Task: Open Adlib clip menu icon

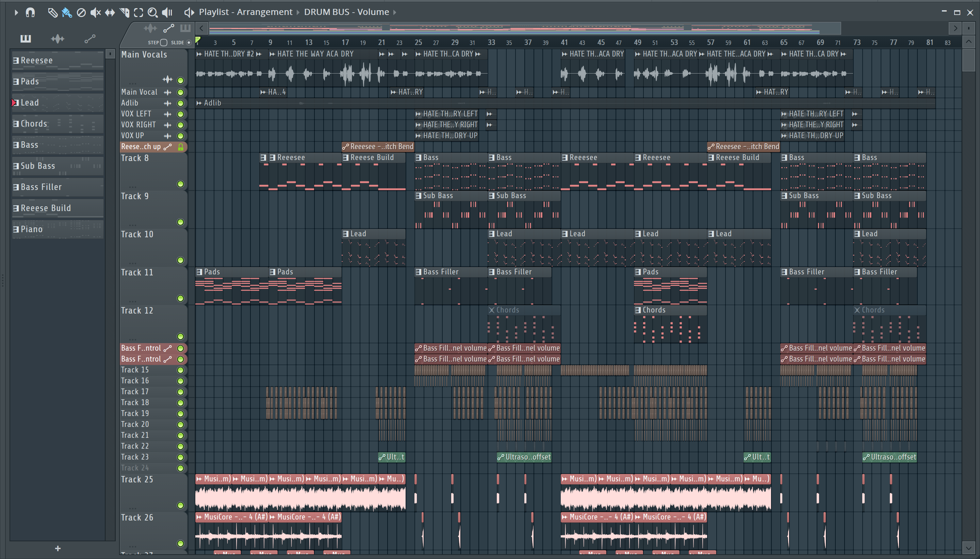Action: coord(199,103)
